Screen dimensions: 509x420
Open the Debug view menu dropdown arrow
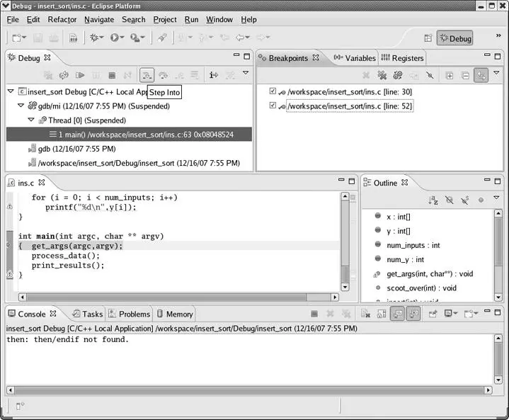246,74
